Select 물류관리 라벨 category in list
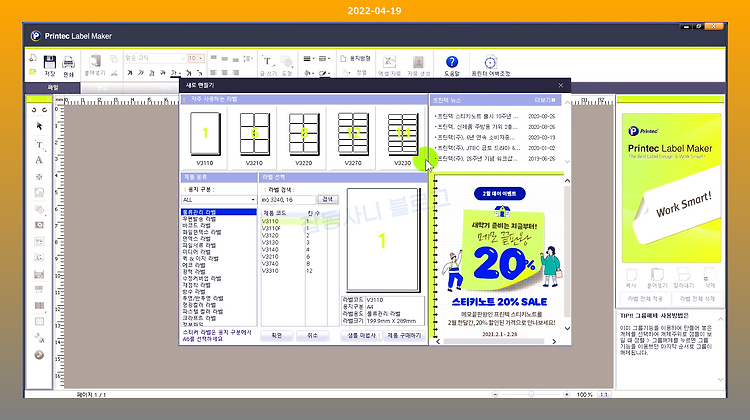750x420 pixels. (219, 212)
